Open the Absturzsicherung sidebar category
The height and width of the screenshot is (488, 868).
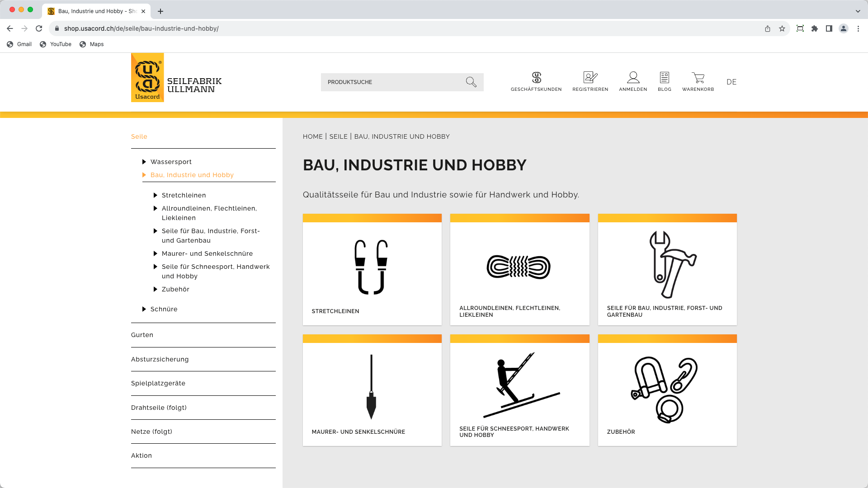(x=160, y=359)
